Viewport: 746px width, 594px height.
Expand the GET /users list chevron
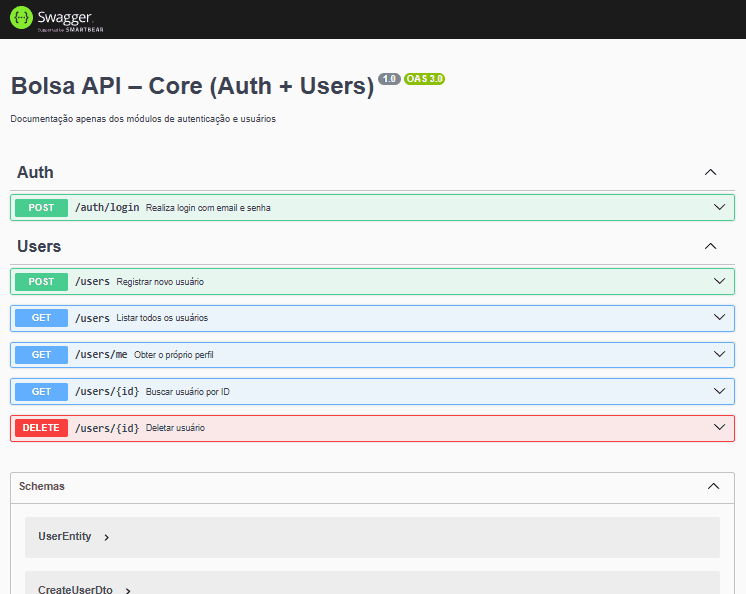point(719,318)
